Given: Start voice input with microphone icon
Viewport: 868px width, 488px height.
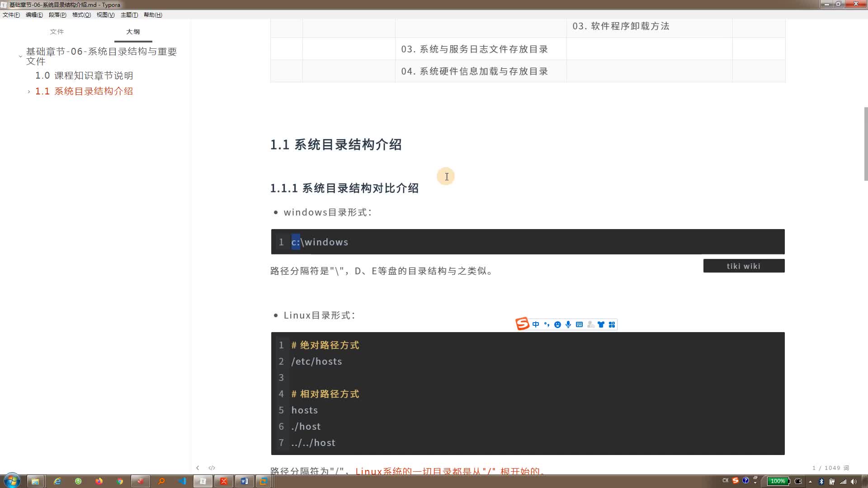Looking at the screenshot, I should [x=568, y=324].
